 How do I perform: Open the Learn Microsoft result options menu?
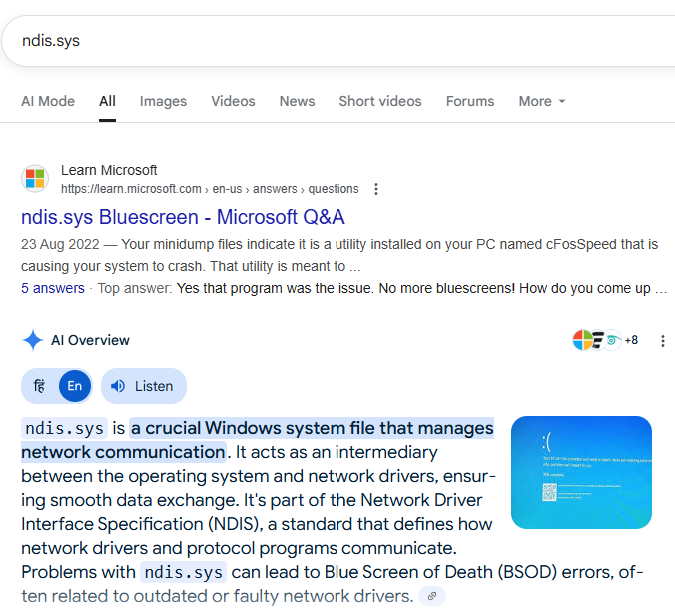point(376,189)
